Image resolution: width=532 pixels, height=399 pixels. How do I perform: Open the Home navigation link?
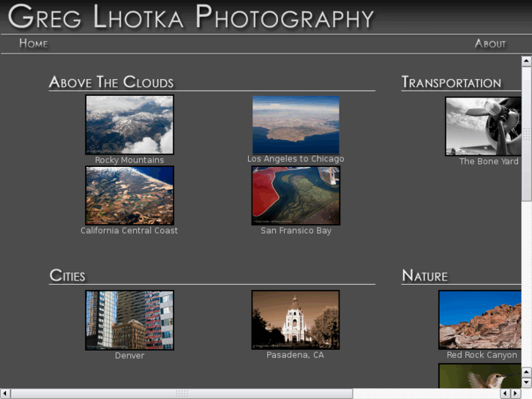(33, 43)
